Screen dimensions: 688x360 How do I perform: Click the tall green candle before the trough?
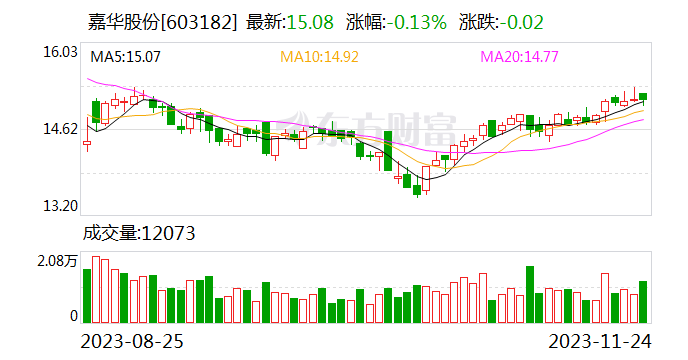coord(388,151)
